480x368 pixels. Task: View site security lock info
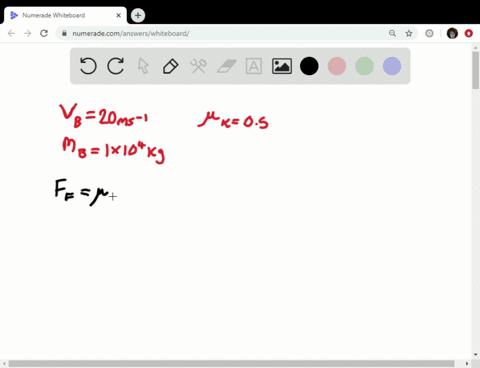(x=64, y=33)
